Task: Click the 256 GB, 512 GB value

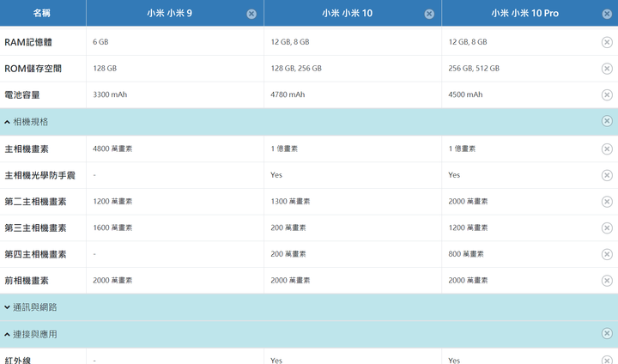Action: coord(474,68)
